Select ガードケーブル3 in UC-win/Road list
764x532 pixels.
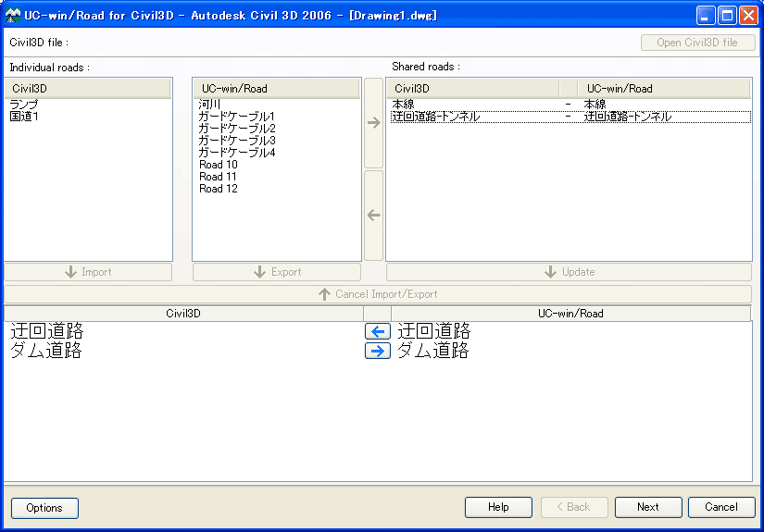(x=237, y=141)
